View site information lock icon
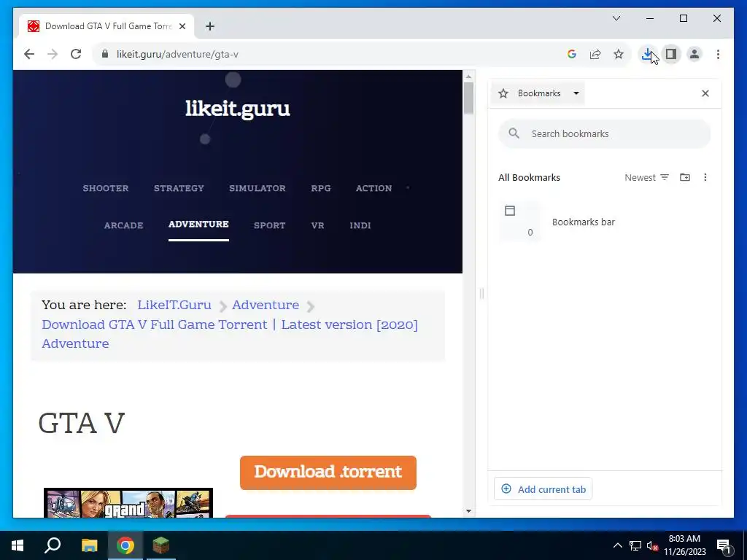 (105, 54)
